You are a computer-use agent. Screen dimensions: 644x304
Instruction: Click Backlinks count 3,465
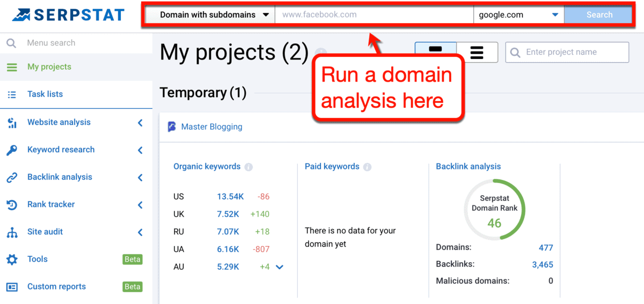pos(542,264)
